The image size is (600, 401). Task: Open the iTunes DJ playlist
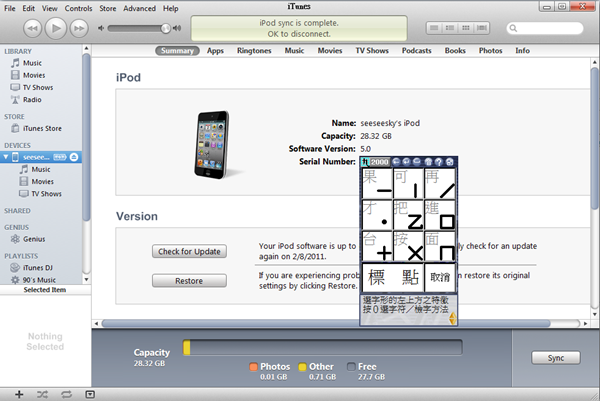pos(38,268)
